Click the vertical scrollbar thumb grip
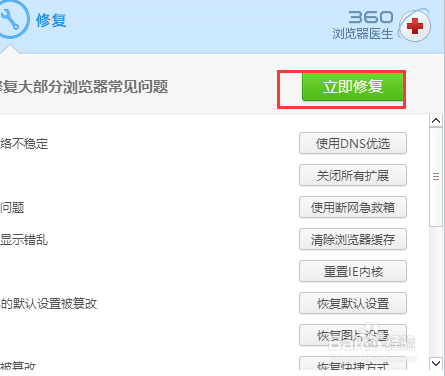Screen dimensions: 445x376 pyautogui.click(x=436, y=177)
